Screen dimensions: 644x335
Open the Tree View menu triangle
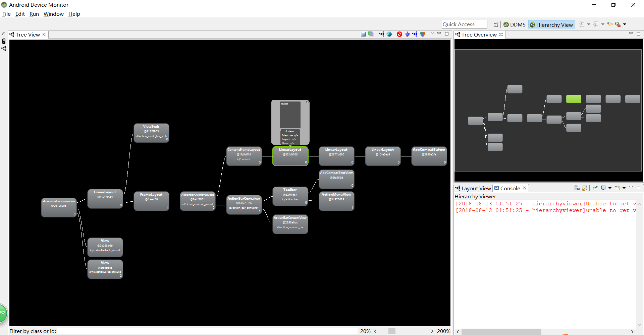pyautogui.click(x=432, y=33)
